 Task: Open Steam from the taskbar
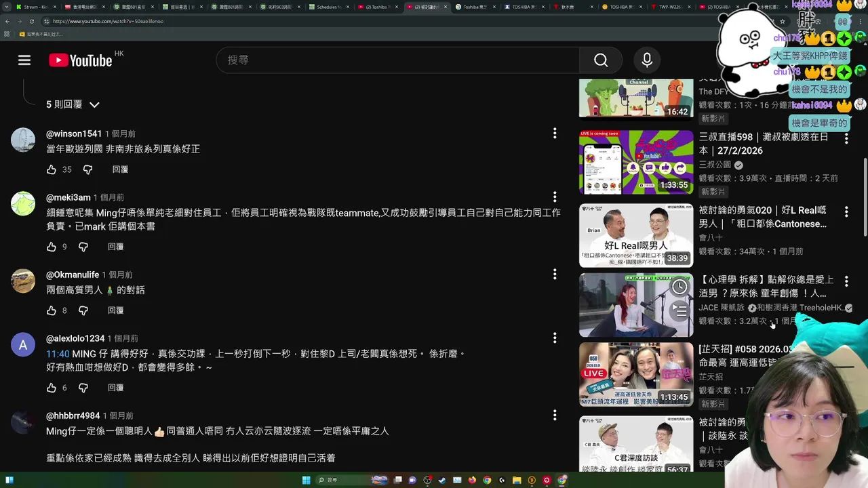[442, 480]
